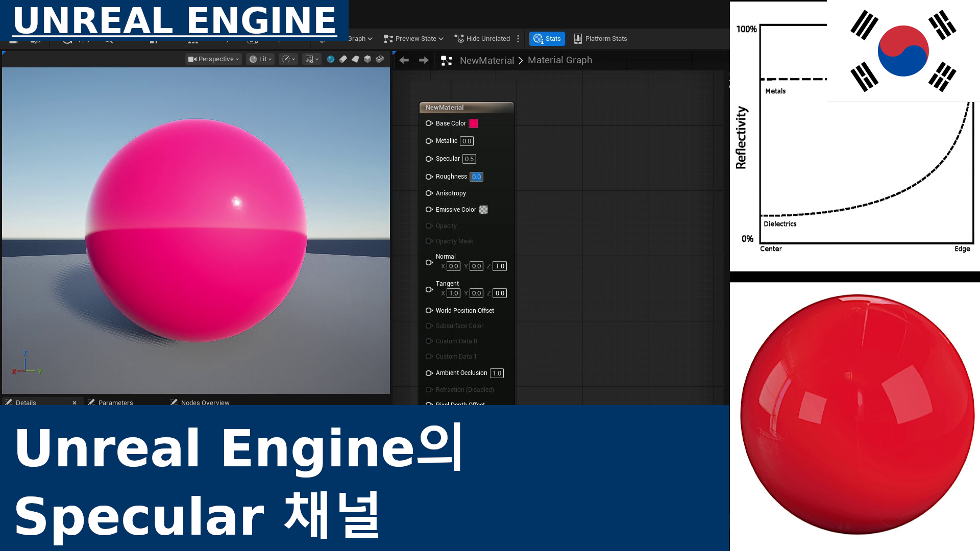Viewport: 980px width, 551px height.
Task: Click the Emissive Color input pin
Action: coord(429,210)
